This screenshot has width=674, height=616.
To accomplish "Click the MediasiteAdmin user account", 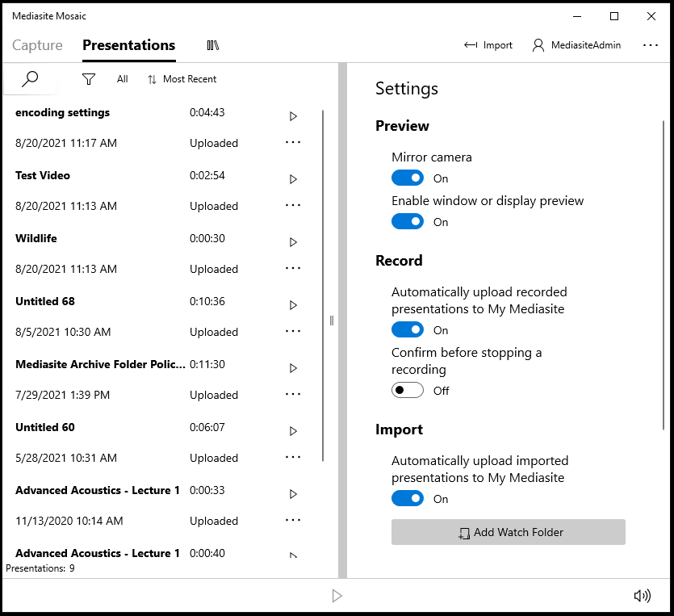I will coord(576,45).
